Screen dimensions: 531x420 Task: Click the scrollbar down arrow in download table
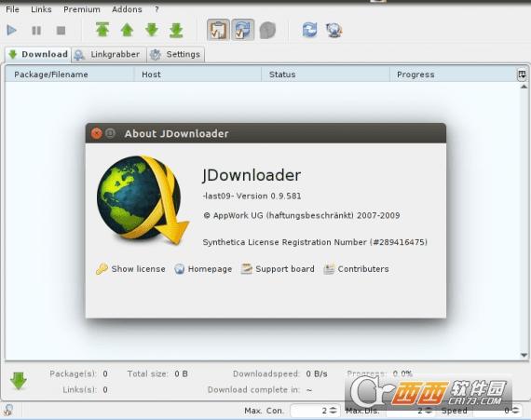(524, 355)
